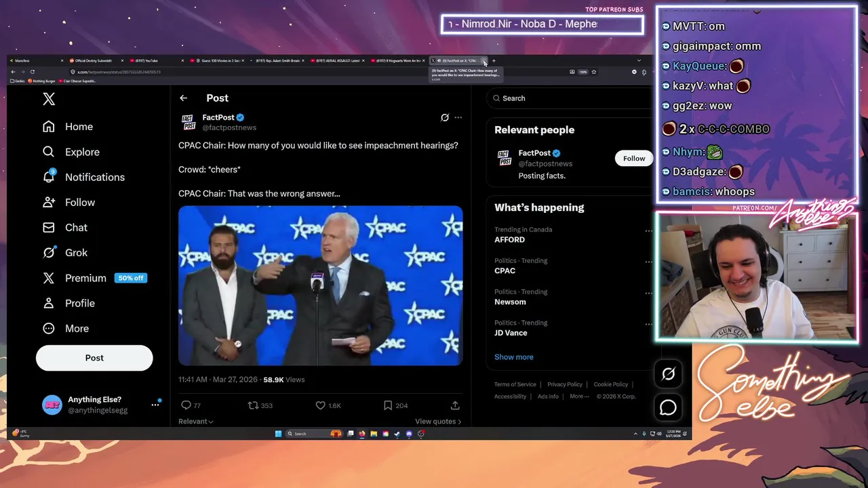This screenshot has width=868, height=488.
Task: Open Ads info footer link
Action: 548,396
